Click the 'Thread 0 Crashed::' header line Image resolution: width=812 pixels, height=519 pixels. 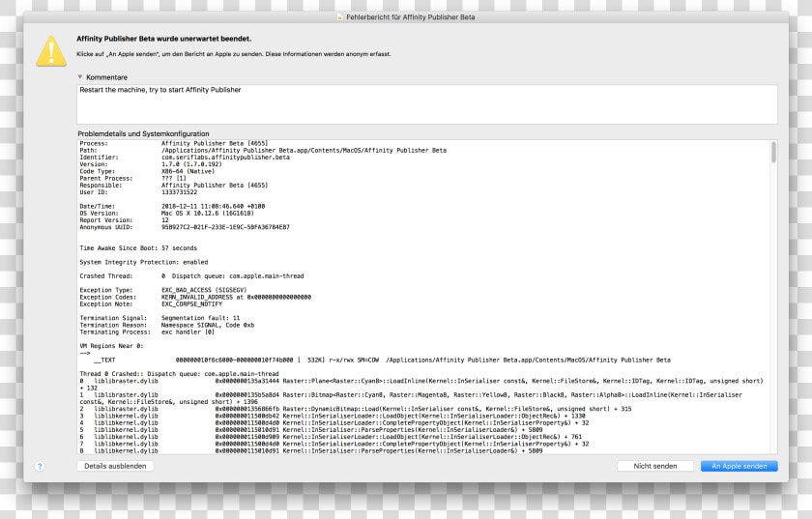pos(179,374)
